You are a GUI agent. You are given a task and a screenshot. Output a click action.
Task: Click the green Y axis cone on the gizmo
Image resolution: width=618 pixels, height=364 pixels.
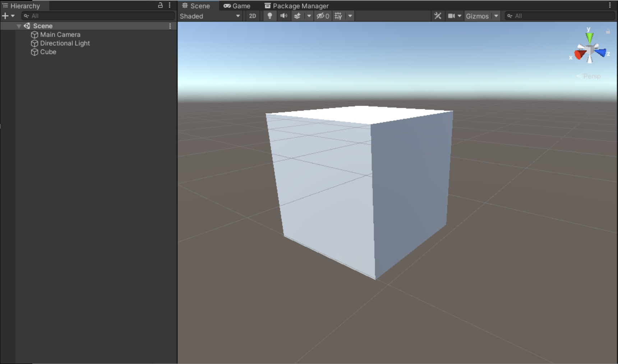coord(589,37)
